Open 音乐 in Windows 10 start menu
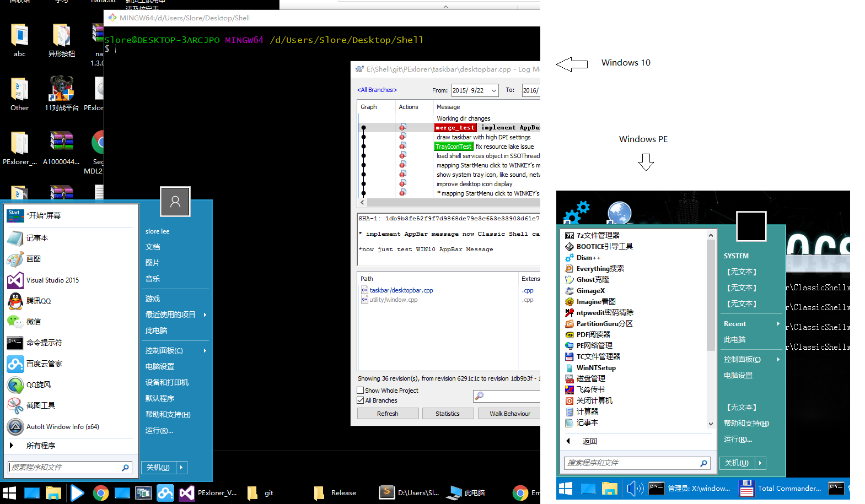 153,279
